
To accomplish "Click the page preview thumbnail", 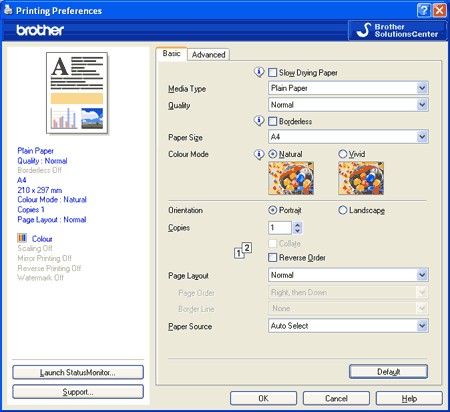I will [x=77, y=93].
